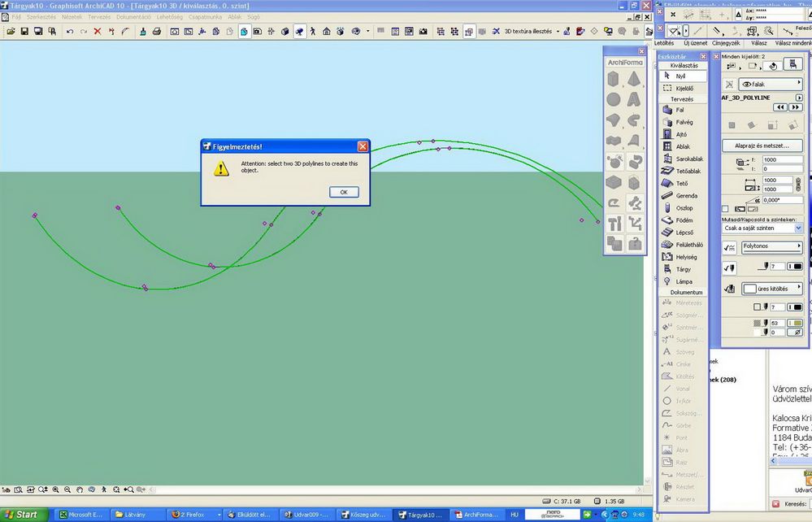Viewport: 812px width, 522px height.
Task: Toggle the chain link between size fields
Action: click(798, 185)
